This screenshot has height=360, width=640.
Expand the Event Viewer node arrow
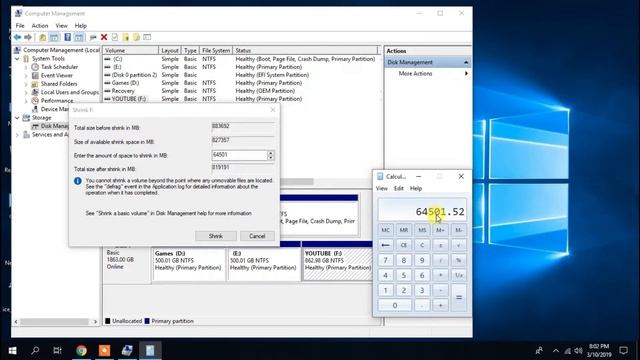26,76
